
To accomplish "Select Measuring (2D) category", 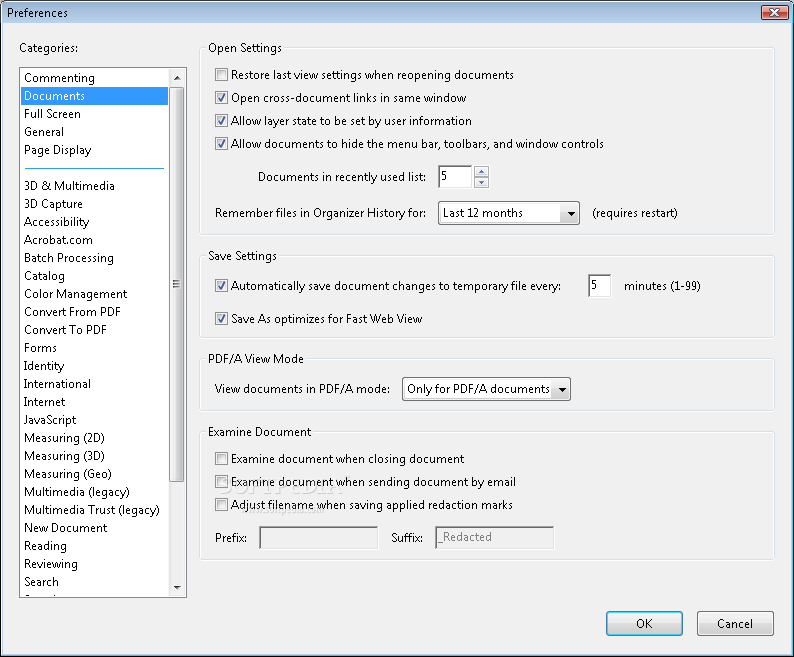I will (94, 438).
